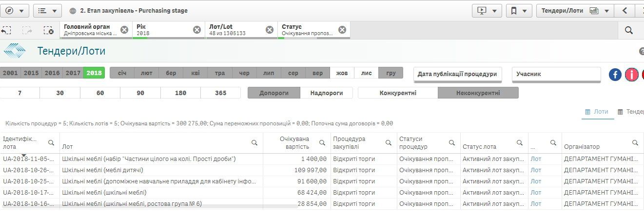Open the list menu dropdown
This screenshot has height=220, width=644.
pos(47,10)
